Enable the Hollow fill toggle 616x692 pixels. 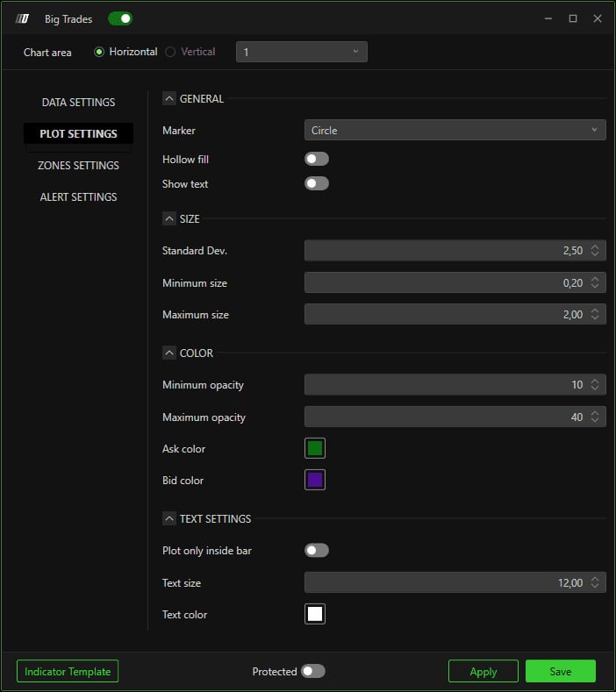click(x=317, y=159)
